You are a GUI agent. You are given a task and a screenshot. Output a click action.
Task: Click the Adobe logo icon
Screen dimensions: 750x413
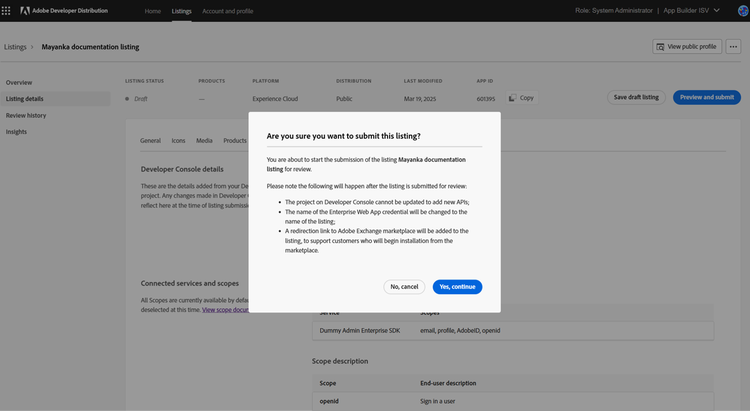(x=25, y=11)
